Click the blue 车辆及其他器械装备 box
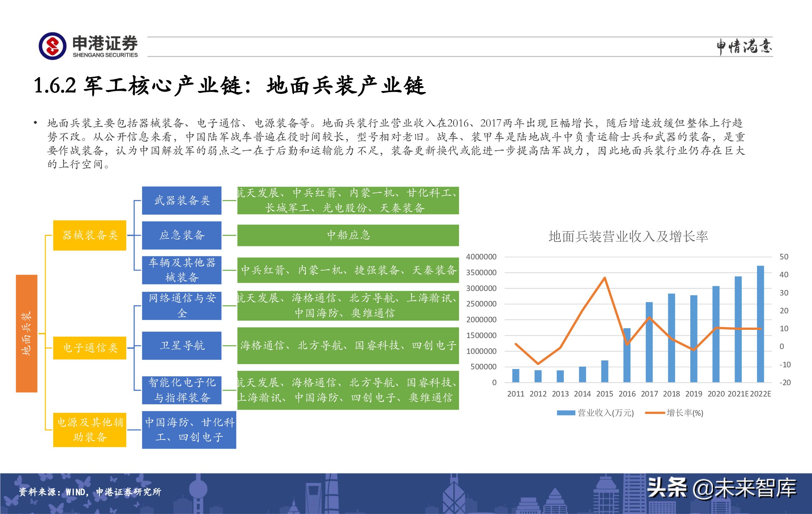The height and width of the screenshot is (514, 812). pyautogui.click(x=182, y=270)
